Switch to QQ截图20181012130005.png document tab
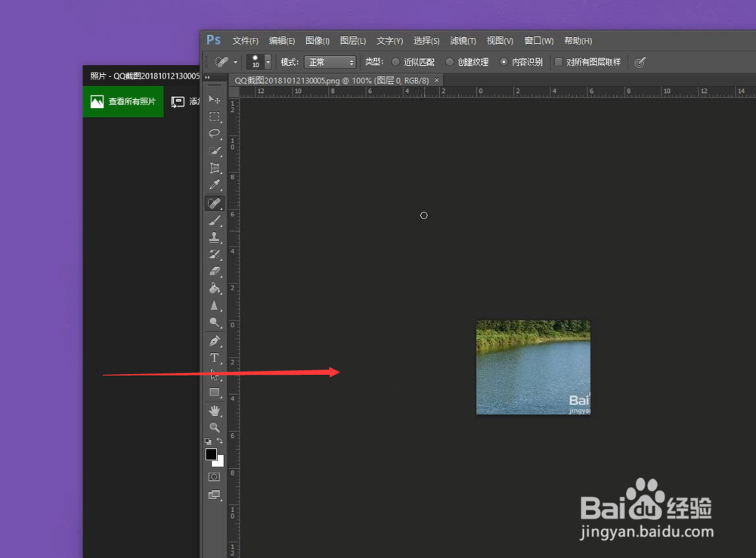Screen dimensions: 756x558 (x=331, y=81)
